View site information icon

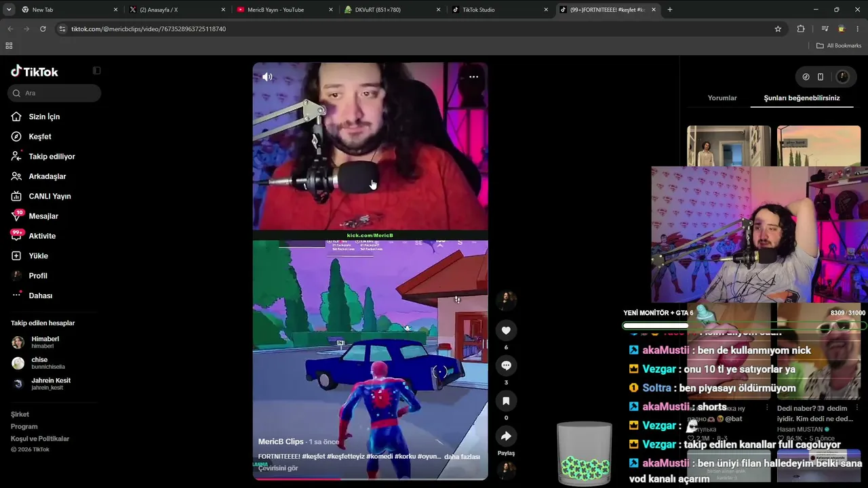(62, 29)
